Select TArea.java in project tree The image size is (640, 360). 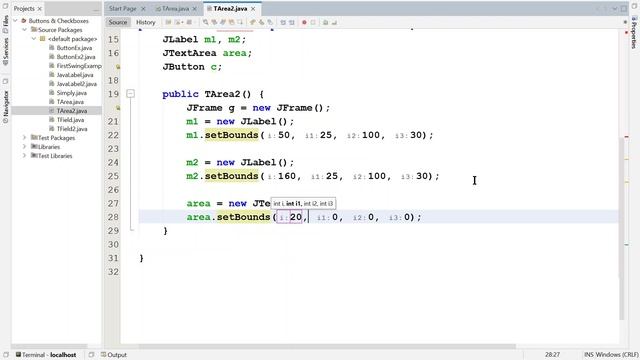point(70,102)
